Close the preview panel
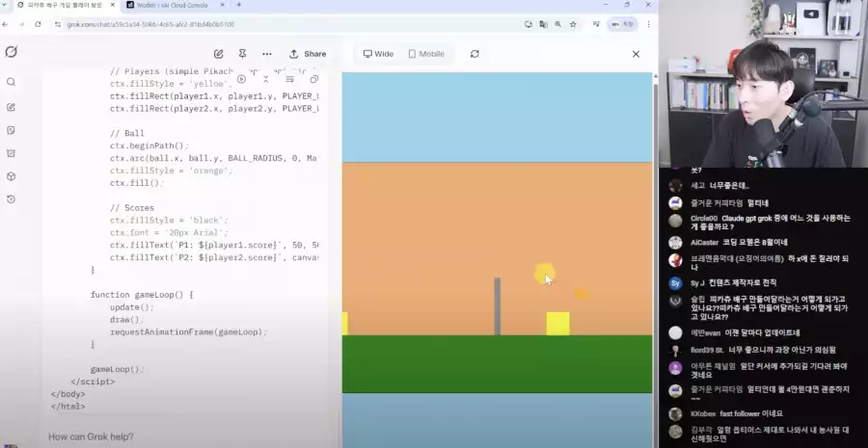The height and width of the screenshot is (448, 868). [636, 54]
